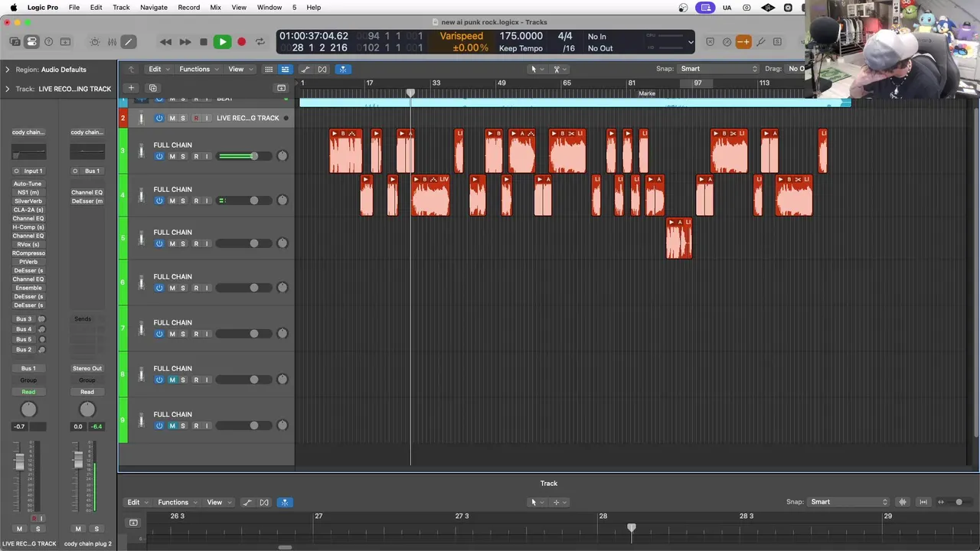Screen dimensions: 980x551
Task: Click the green Play button
Action: click(222, 42)
